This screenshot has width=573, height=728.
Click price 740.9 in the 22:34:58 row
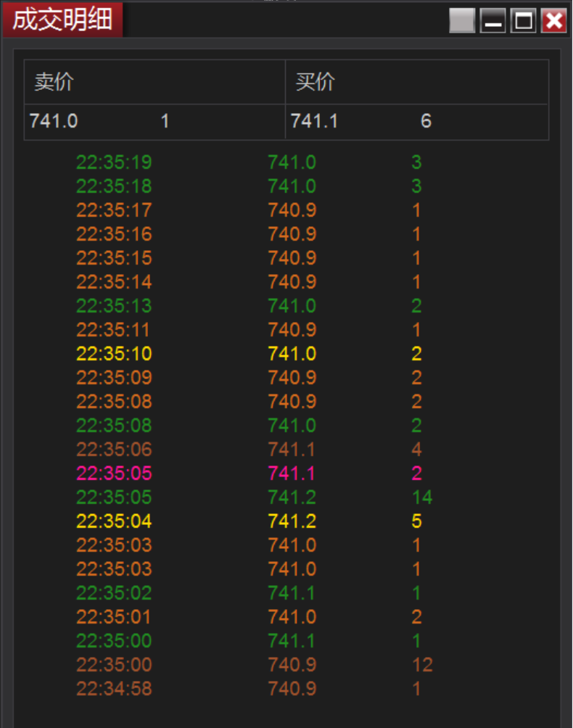point(292,689)
